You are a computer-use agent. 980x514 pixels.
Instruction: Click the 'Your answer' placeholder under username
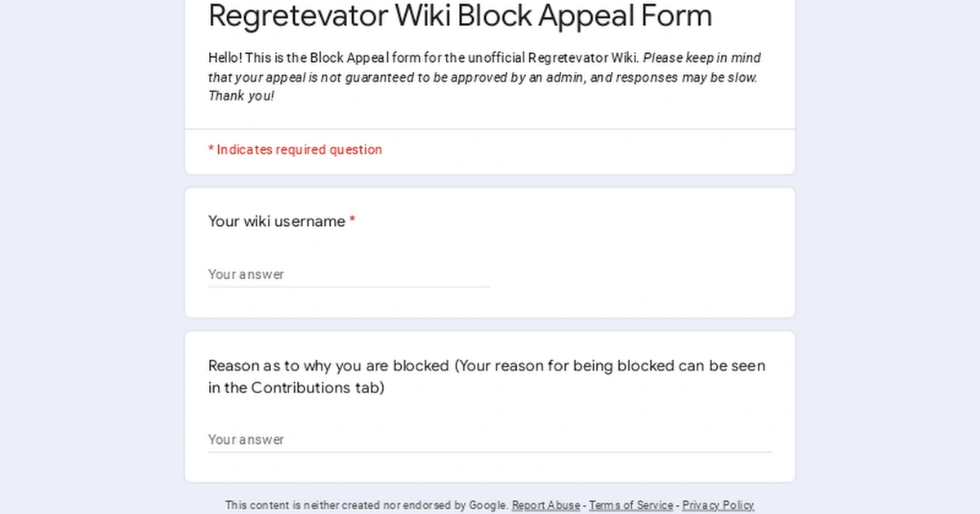point(245,274)
